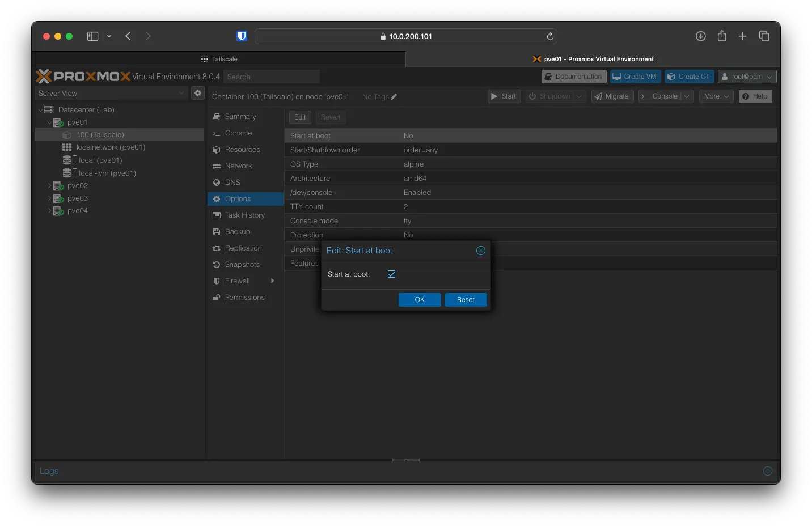Image resolution: width=812 pixels, height=526 pixels.
Task: Click the Safari address bar
Action: pyautogui.click(x=406, y=36)
